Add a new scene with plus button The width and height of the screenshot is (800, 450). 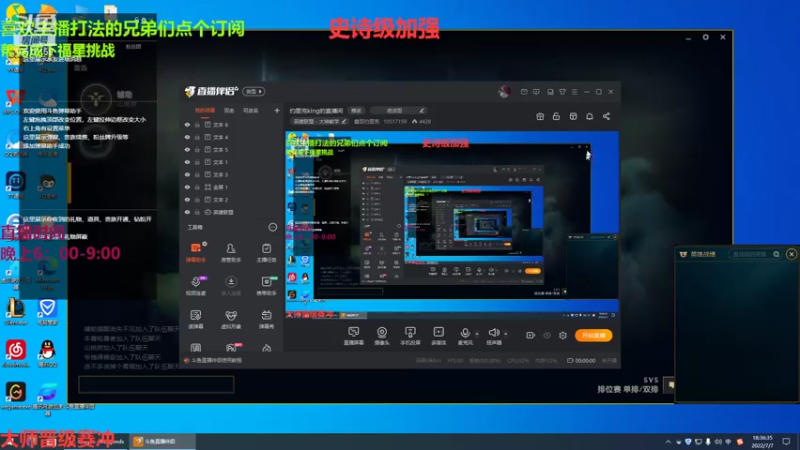[x=277, y=111]
